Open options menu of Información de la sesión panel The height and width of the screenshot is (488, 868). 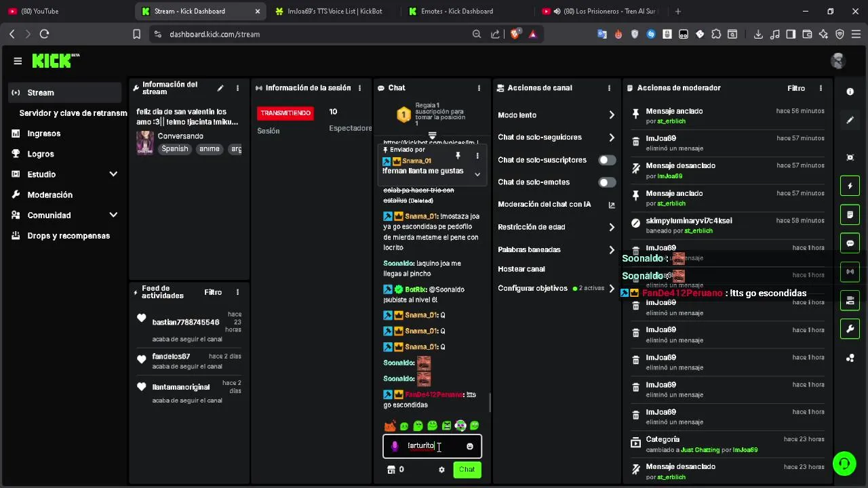pos(360,88)
